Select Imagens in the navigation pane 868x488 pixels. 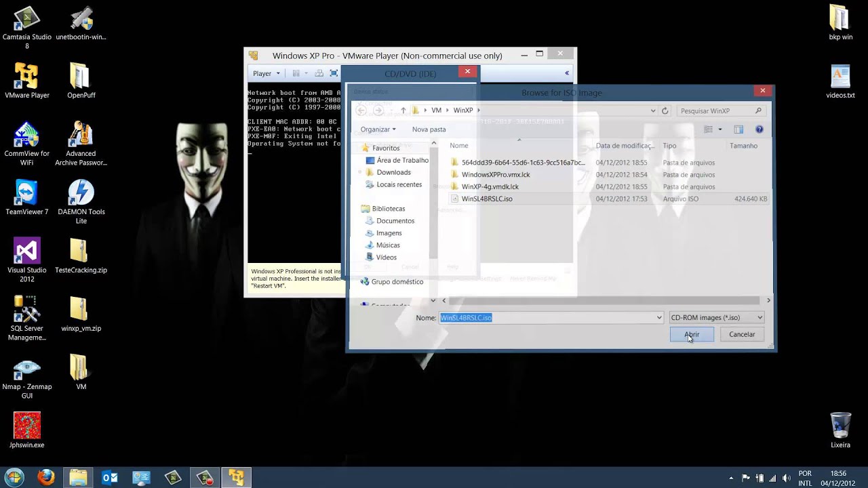tap(384, 233)
